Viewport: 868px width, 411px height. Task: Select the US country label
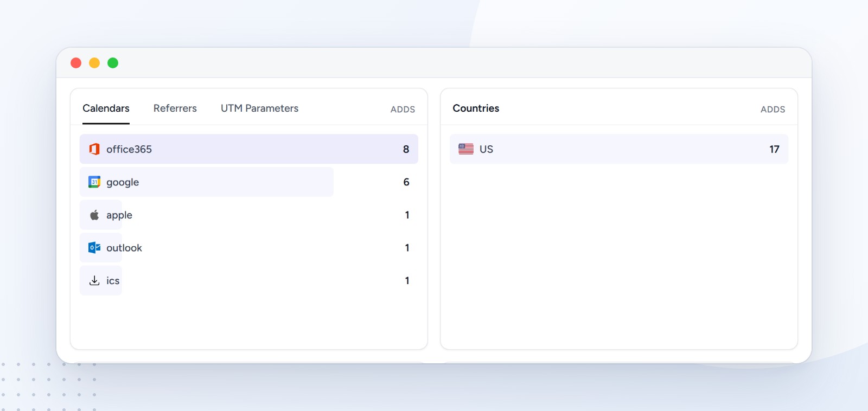tap(486, 149)
